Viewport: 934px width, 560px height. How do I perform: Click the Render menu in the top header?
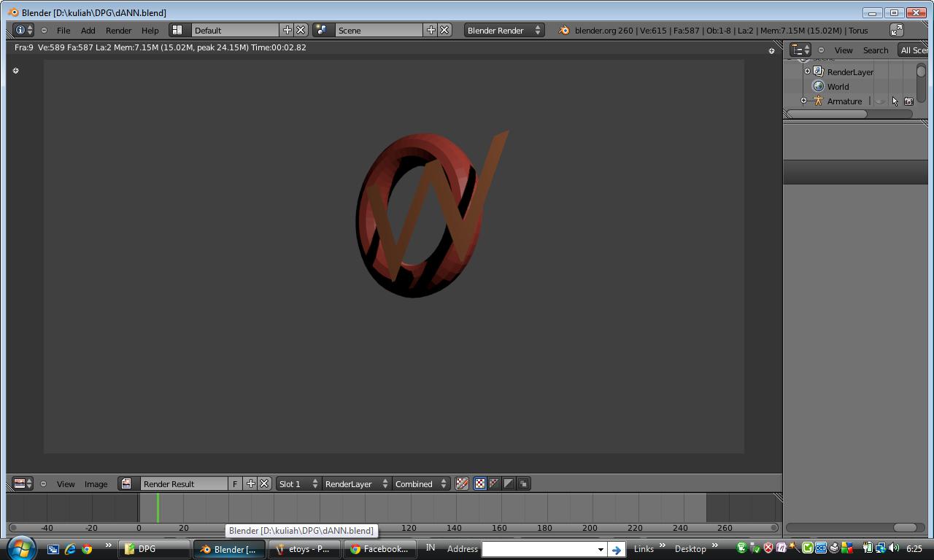point(118,30)
